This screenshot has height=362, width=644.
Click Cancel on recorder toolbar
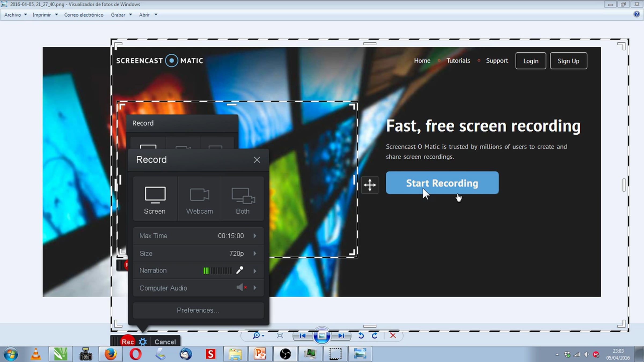pyautogui.click(x=165, y=342)
